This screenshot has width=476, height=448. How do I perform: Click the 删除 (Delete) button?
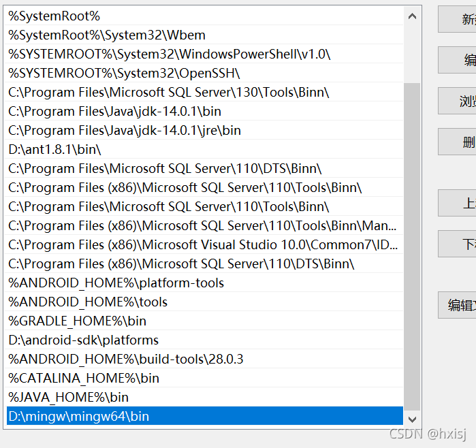(x=457, y=142)
